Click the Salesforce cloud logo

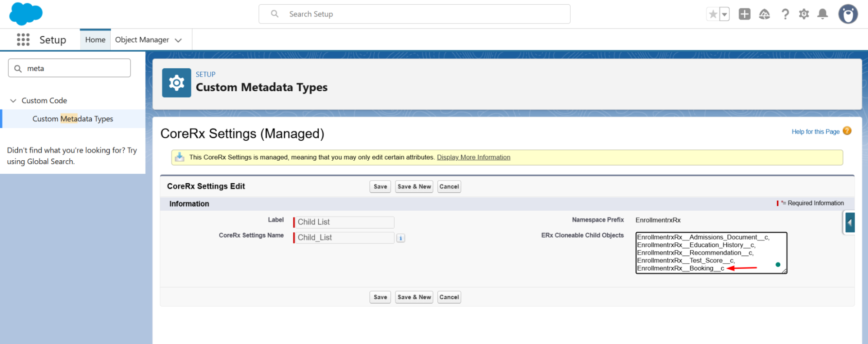26,14
